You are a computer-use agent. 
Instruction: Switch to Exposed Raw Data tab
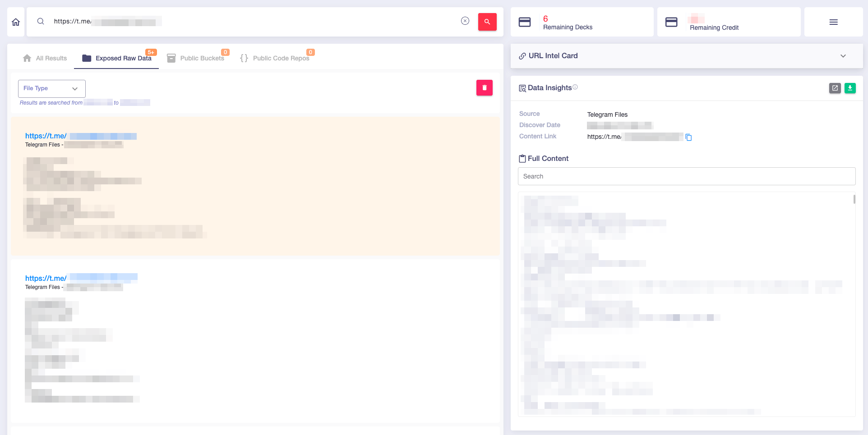click(116, 58)
